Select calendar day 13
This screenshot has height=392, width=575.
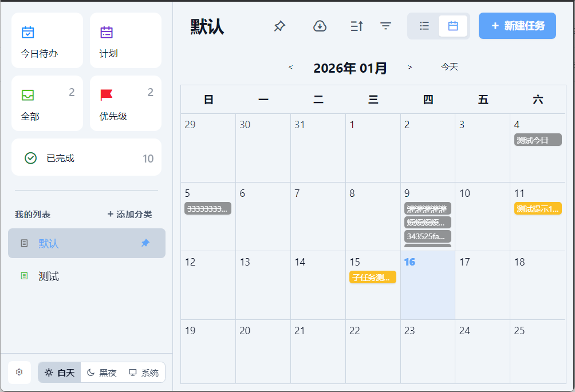(x=263, y=285)
